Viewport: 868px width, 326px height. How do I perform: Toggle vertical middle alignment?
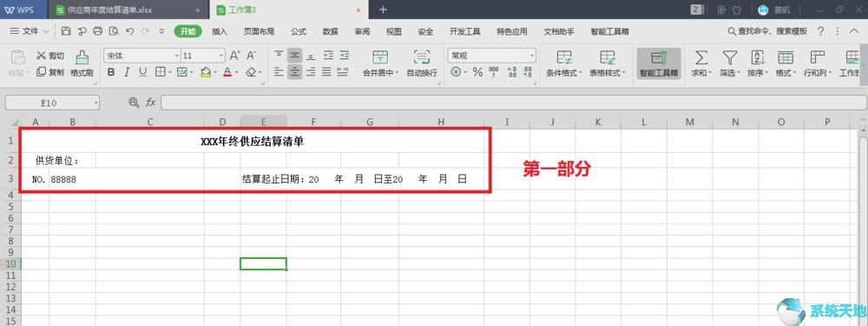(x=295, y=56)
